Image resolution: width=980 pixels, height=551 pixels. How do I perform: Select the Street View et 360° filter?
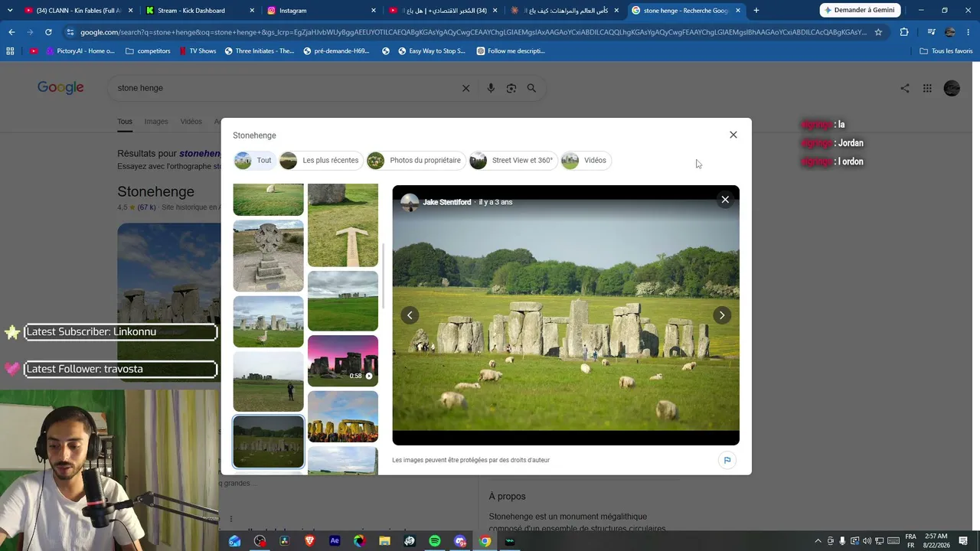tap(512, 161)
